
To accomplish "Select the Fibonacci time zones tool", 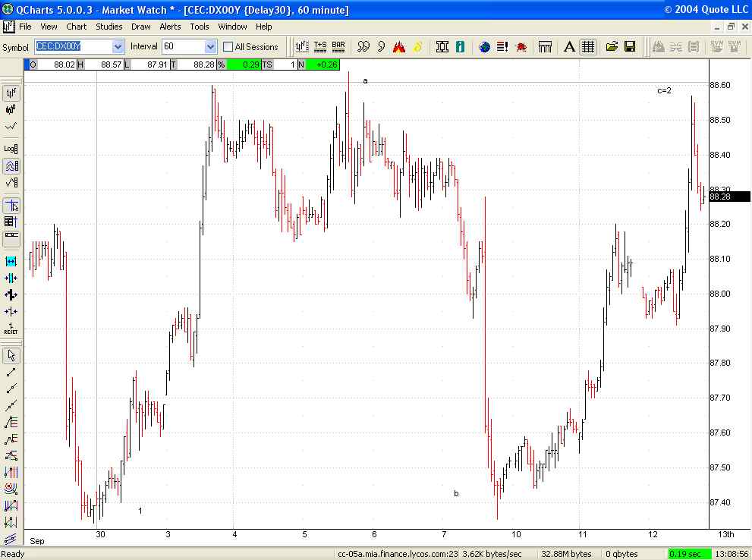I will (11, 472).
